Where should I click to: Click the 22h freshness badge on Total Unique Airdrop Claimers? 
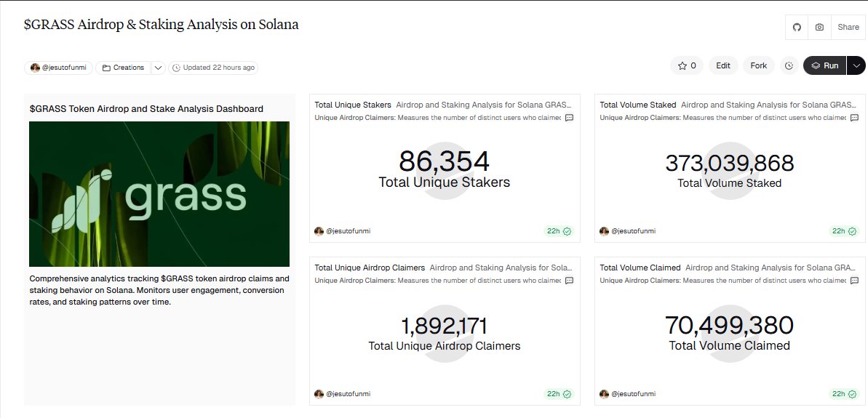click(x=559, y=394)
